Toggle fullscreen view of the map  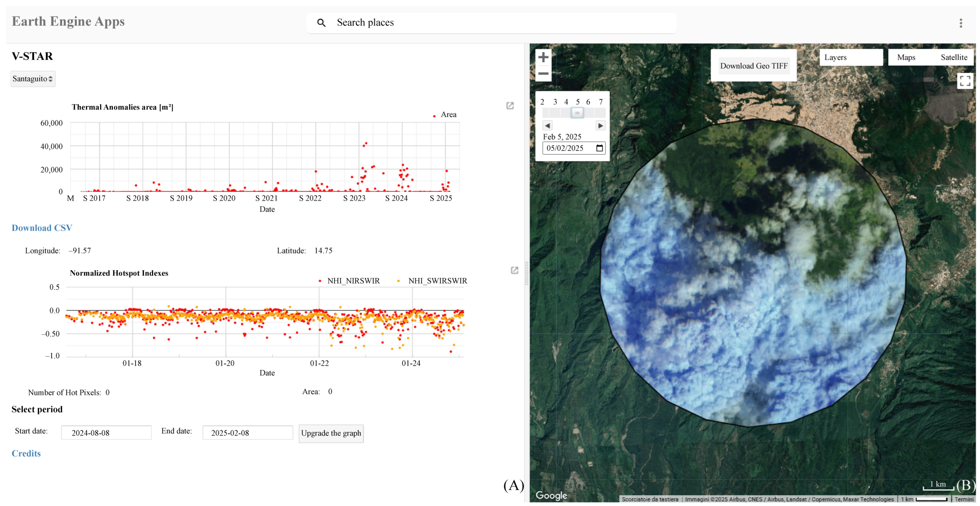(965, 81)
